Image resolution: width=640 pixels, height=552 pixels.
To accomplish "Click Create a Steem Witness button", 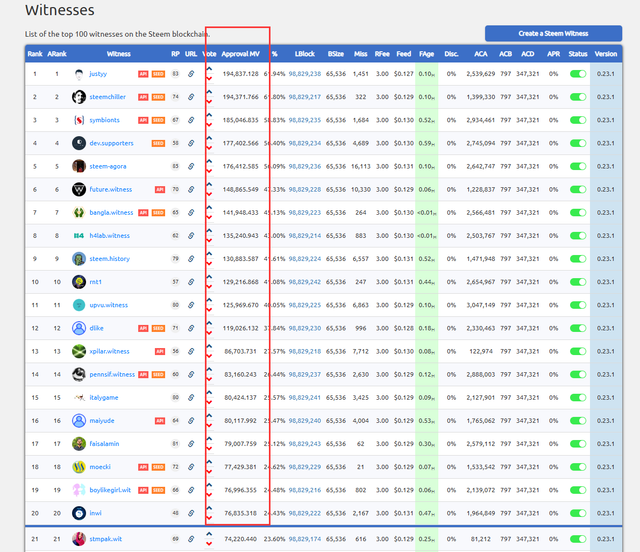I will [x=553, y=33].
